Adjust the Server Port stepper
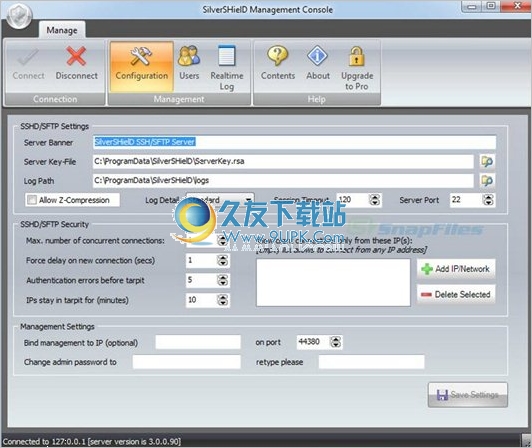Screen dimensions: 532x448 coord(488,200)
